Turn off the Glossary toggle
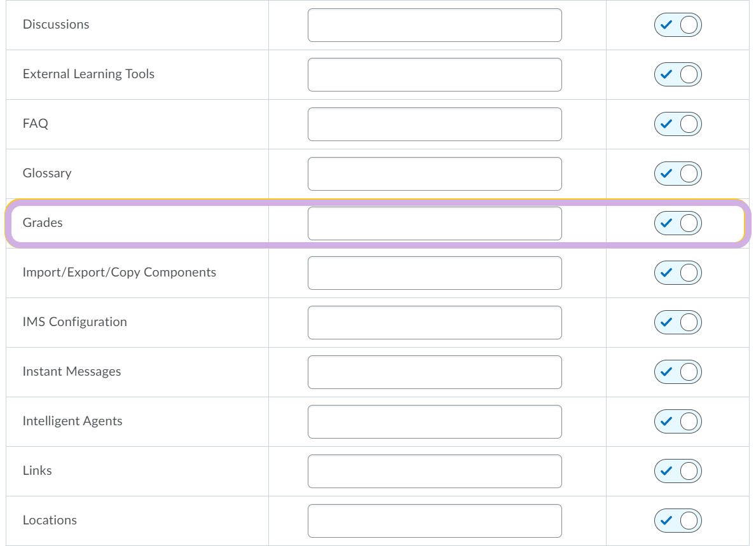756x546 pixels. click(677, 174)
